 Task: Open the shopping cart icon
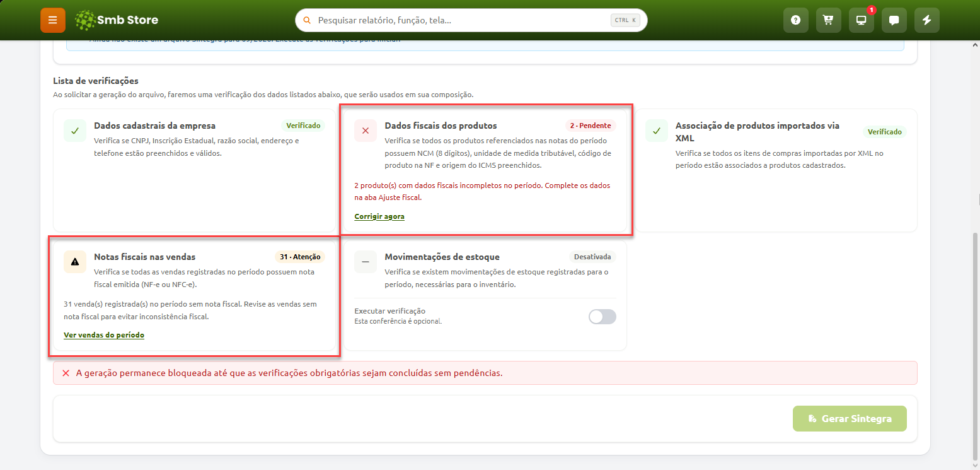click(829, 20)
